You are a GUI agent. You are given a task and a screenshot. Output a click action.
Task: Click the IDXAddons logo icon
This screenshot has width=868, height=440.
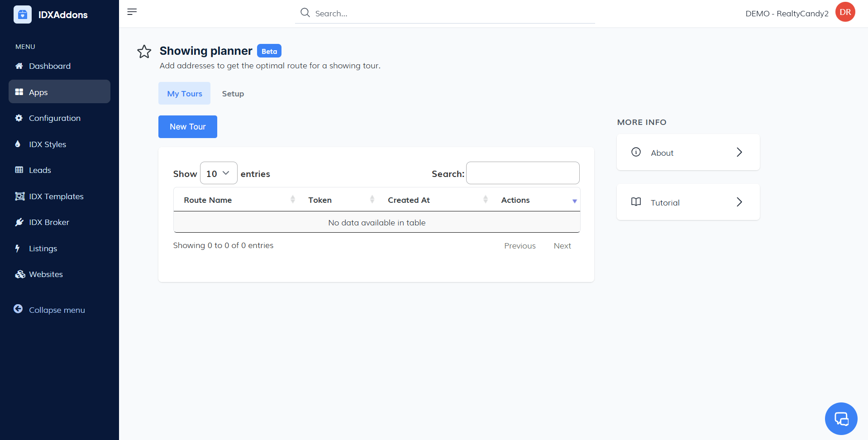(23, 14)
